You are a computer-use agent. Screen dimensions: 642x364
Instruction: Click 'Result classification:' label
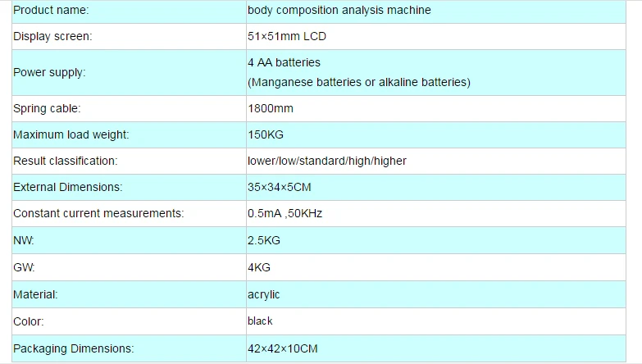[x=65, y=161]
